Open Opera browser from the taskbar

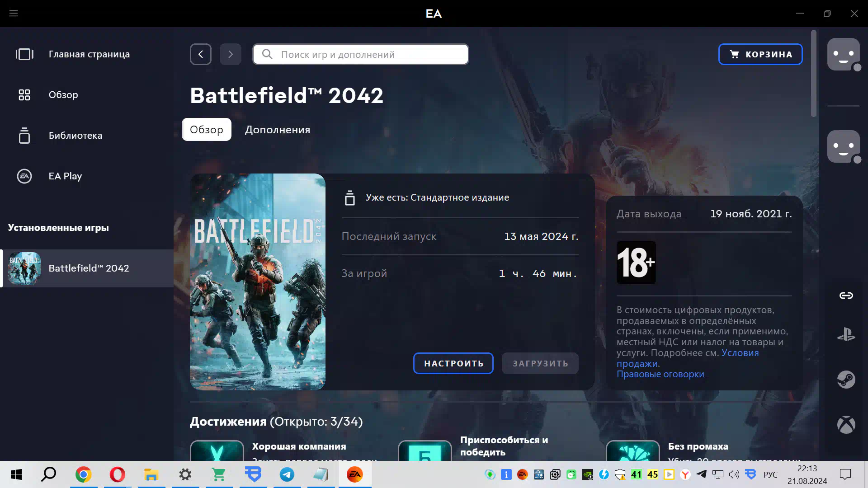pos(118,474)
